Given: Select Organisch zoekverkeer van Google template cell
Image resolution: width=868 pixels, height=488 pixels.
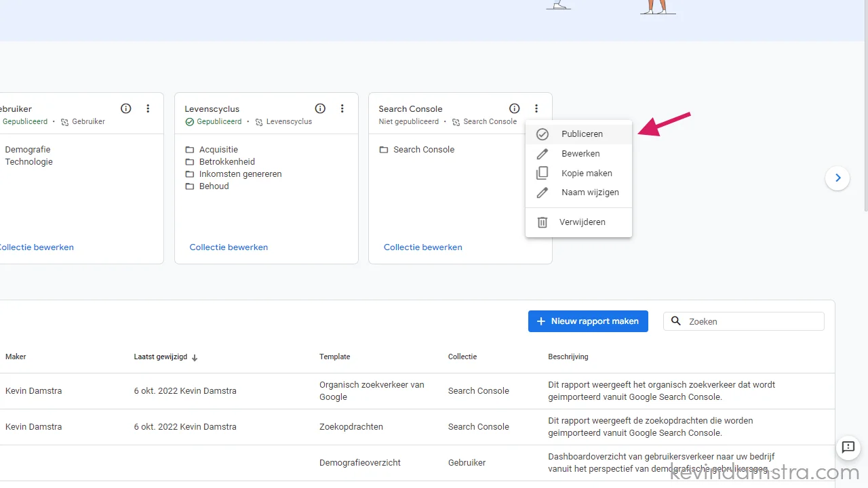Looking at the screenshot, I should pyautogui.click(x=372, y=391).
